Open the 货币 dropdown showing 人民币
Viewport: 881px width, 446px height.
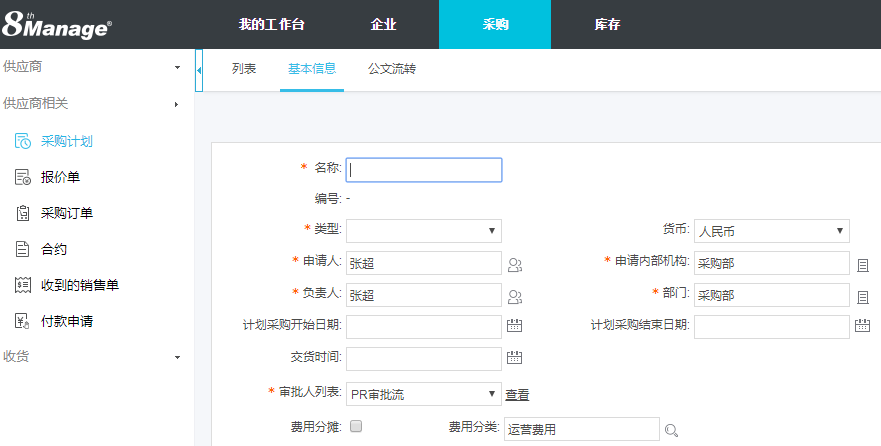tap(771, 231)
